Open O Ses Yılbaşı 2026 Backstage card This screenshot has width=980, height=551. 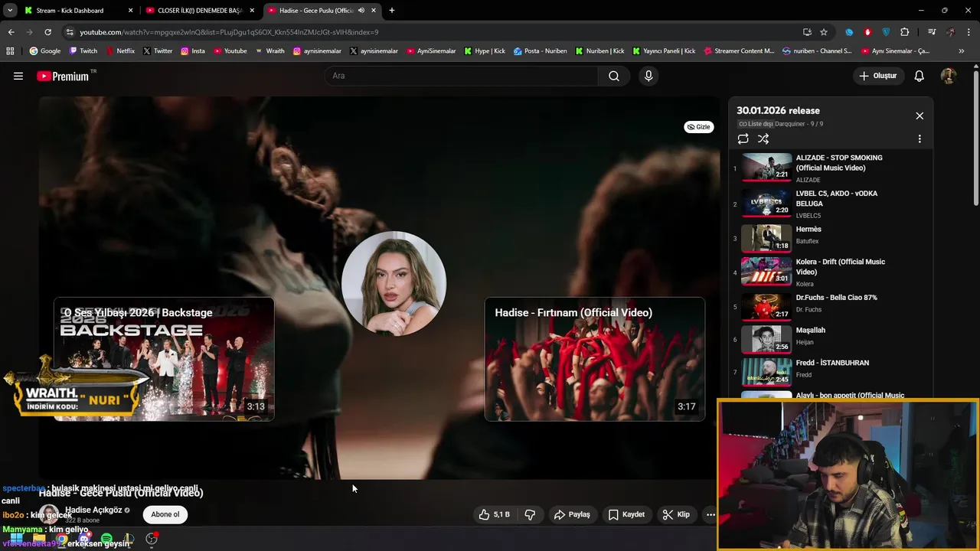point(164,359)
